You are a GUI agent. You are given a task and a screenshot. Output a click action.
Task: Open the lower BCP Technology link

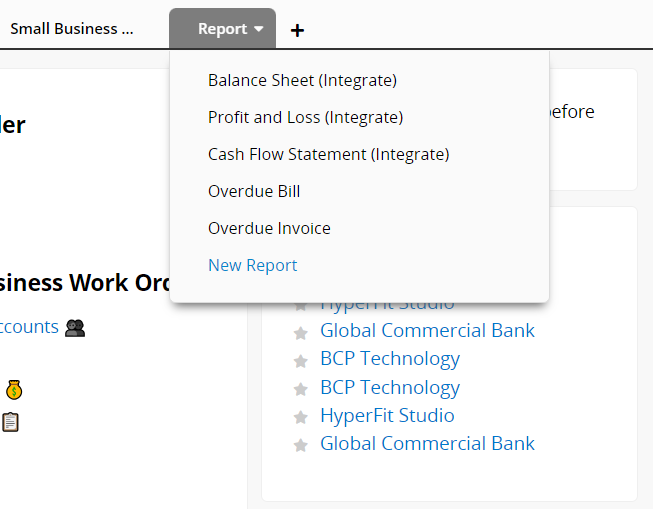[390, 387]
